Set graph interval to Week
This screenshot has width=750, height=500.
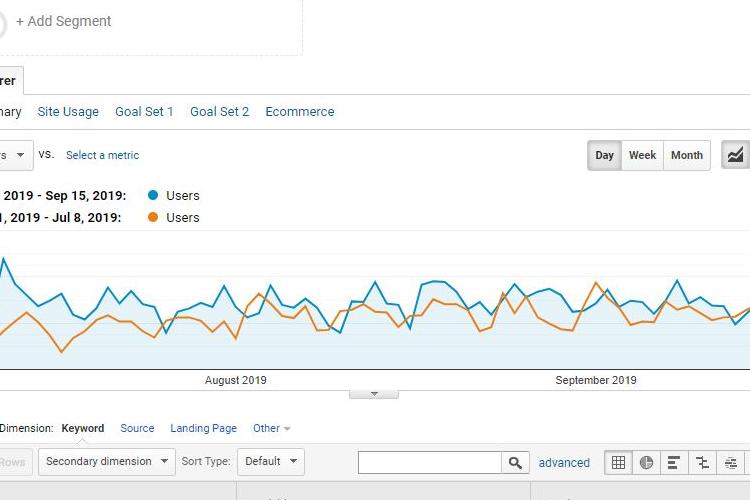coord(642,155)
